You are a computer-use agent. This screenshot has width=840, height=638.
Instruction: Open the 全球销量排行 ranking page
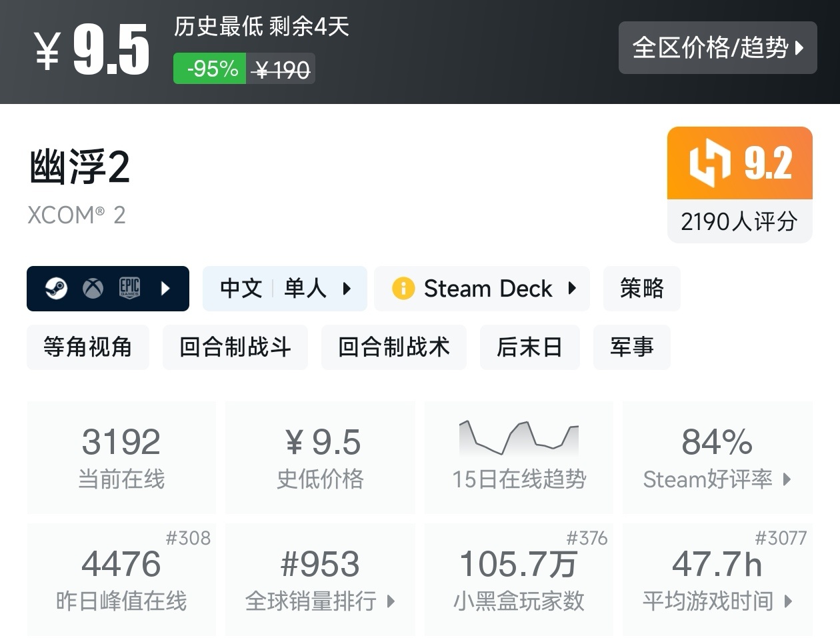pos(320,580)
